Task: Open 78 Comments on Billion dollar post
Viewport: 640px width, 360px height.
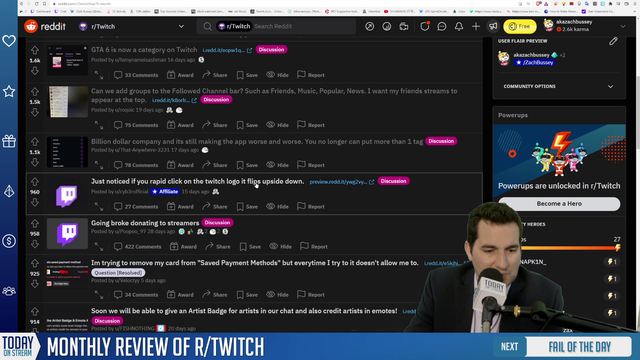Action: (x=136, y=165)
